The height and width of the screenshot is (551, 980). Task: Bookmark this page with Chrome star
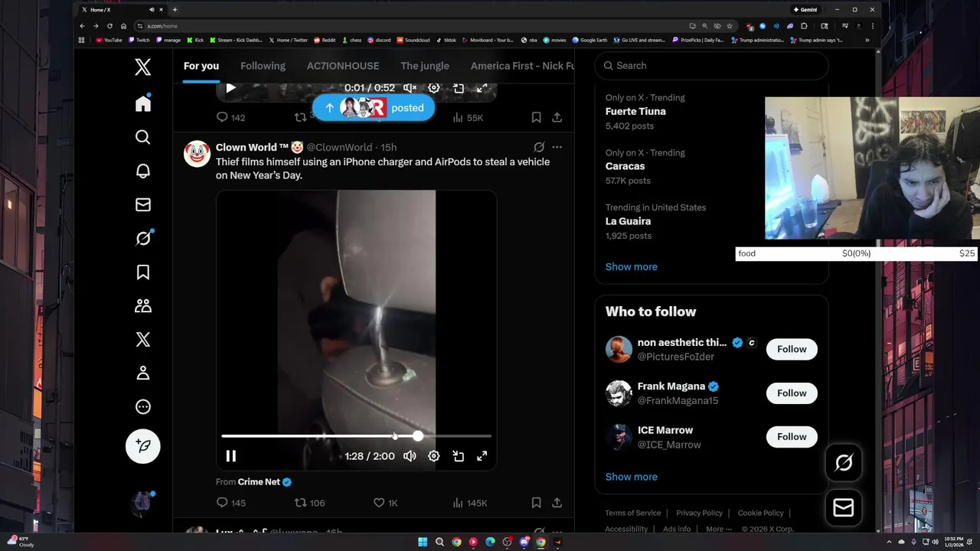[x=730, y=26]
